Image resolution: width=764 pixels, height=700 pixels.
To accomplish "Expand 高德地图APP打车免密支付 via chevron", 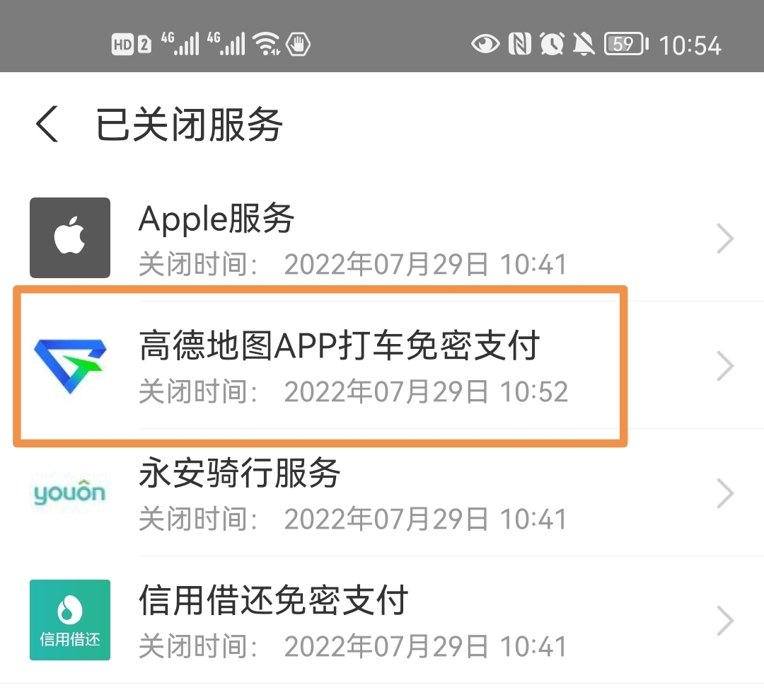I will point(726,366).
